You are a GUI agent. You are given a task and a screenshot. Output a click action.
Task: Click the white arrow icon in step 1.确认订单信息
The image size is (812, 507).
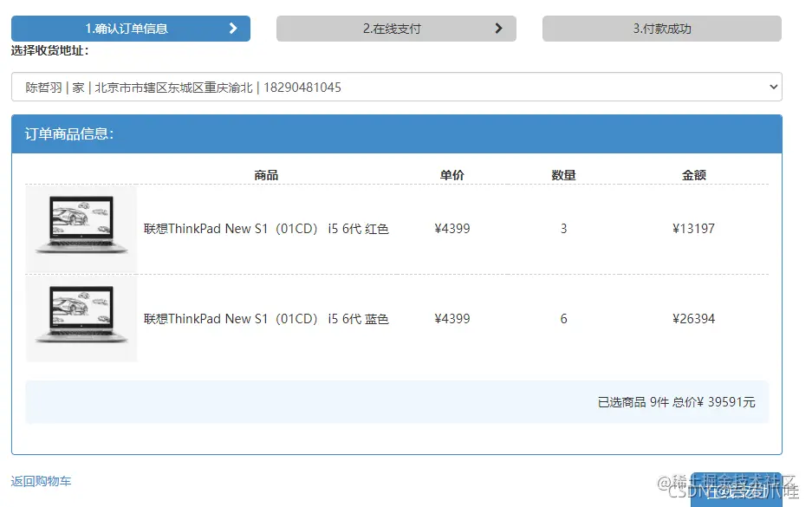(x=232, y=28)
